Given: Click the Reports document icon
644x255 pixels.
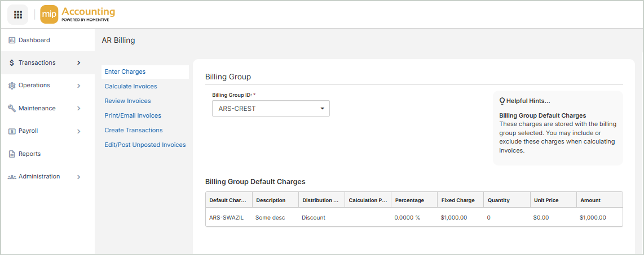Looking at the screenshot, I should (x=12, y=154).
